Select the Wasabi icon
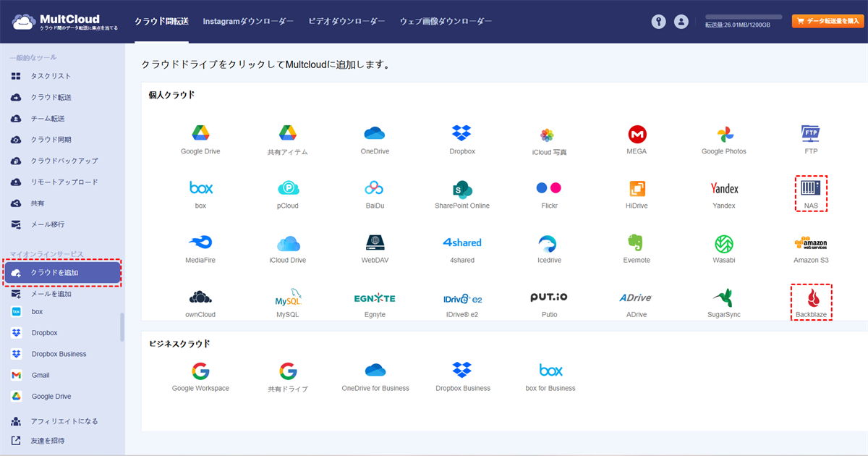The width and height of the screenshot is (868, 456). pyautogui.click(x=724, y=243)
